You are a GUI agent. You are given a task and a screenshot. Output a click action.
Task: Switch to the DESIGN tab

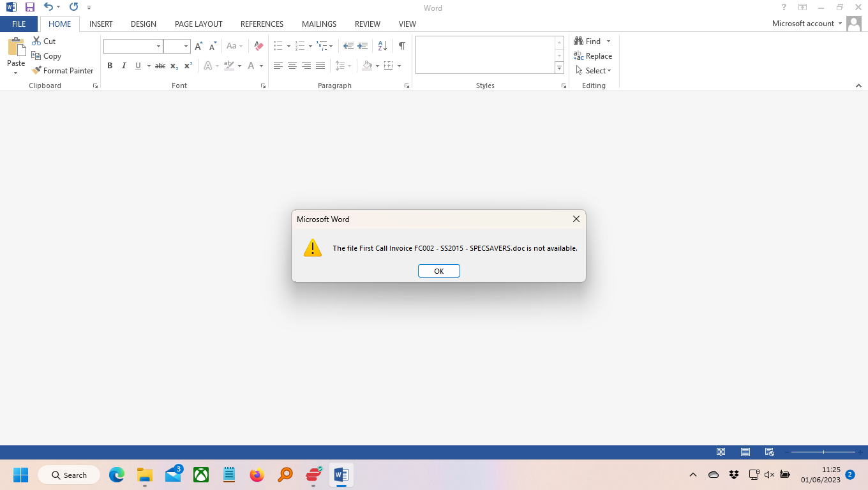(x=144, y=24)
